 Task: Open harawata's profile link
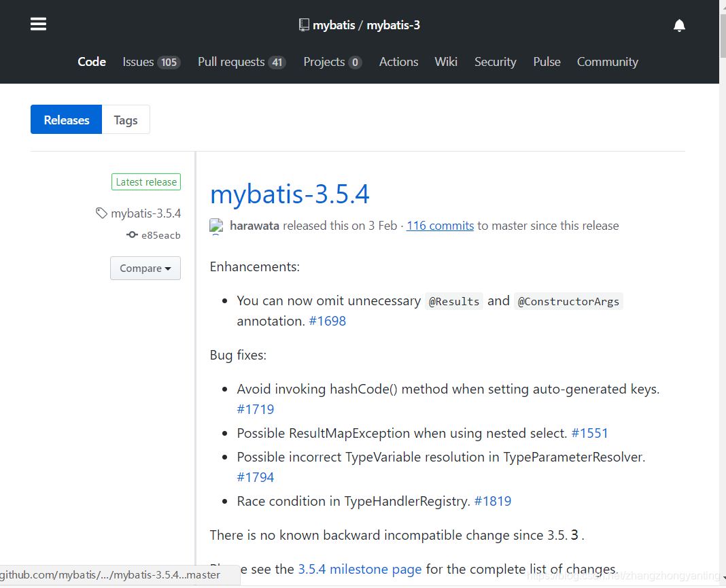[255, 226]
